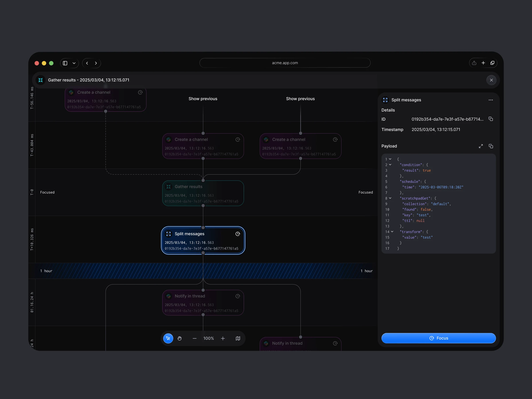The height and width of the screenshot is (399, 532).
Task: Click the acme.app.com address bar
Action: (x=285, y=63)
